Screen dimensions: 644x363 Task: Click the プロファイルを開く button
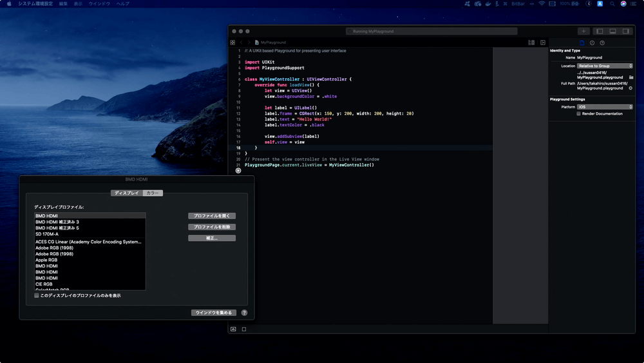click(212, 216)
